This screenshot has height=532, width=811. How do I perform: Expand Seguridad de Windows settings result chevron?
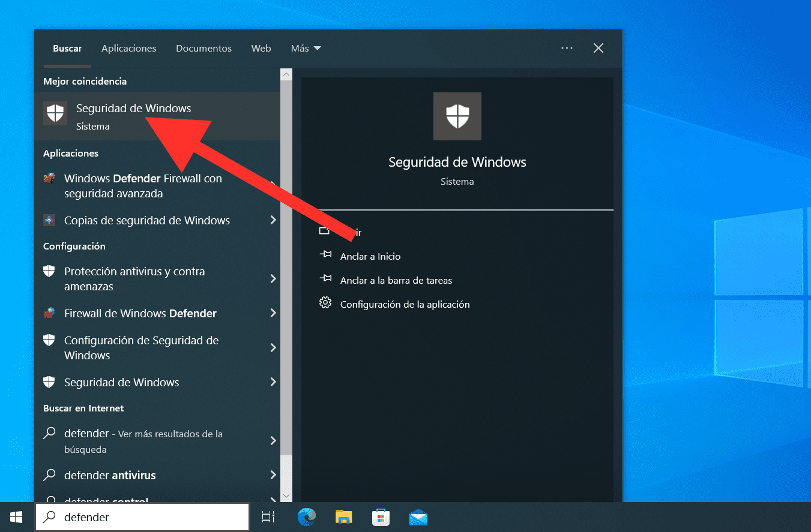coord(273,382)
